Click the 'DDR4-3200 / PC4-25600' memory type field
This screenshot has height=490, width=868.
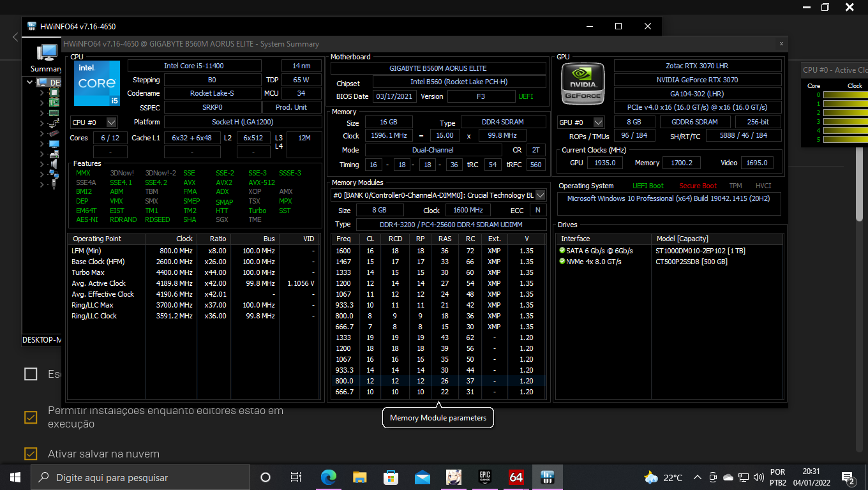tap(451, 225)
